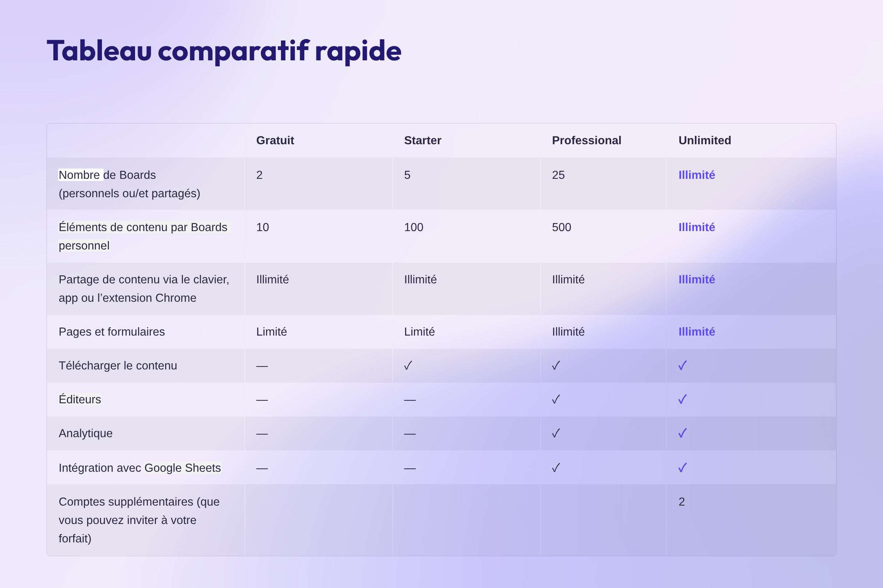Image resolution: width=883 pixels, height=588 pixels.
Task: Select the Professional column header
Action: pos(586,140)
